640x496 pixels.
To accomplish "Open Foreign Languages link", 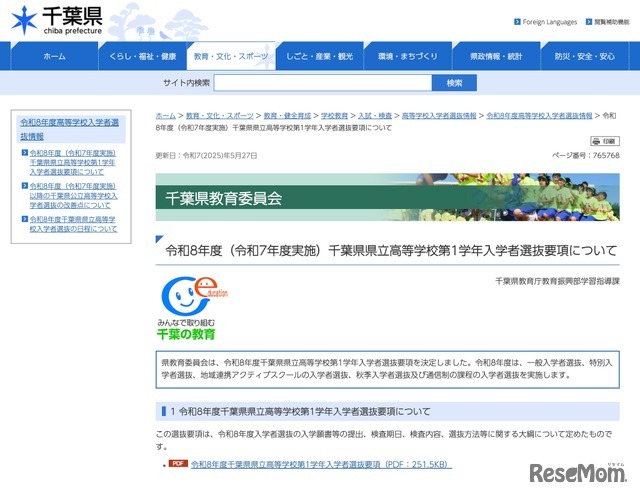I will 549,22.
